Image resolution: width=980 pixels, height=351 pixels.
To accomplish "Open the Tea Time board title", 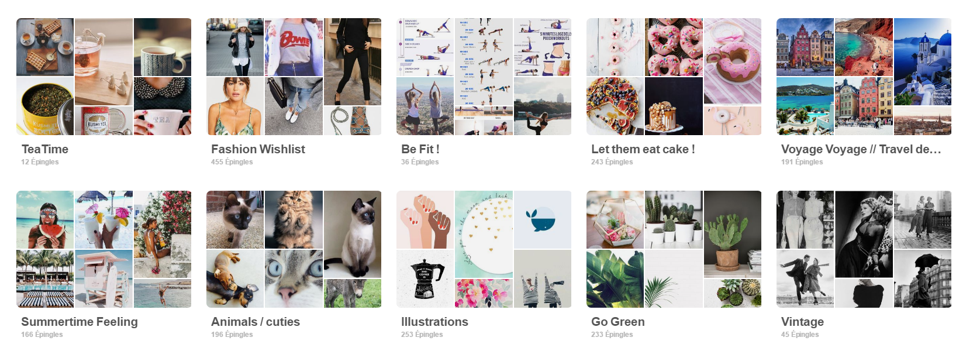I will point(45,149).
